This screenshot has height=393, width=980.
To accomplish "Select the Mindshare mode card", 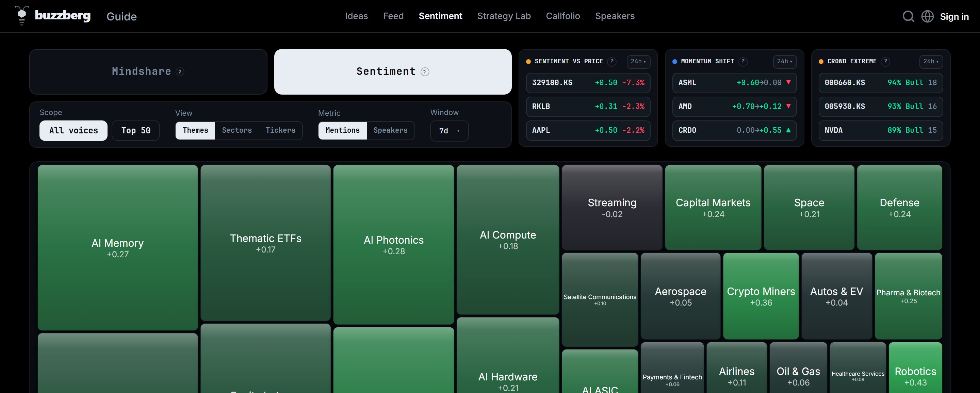I will point(148,71).
